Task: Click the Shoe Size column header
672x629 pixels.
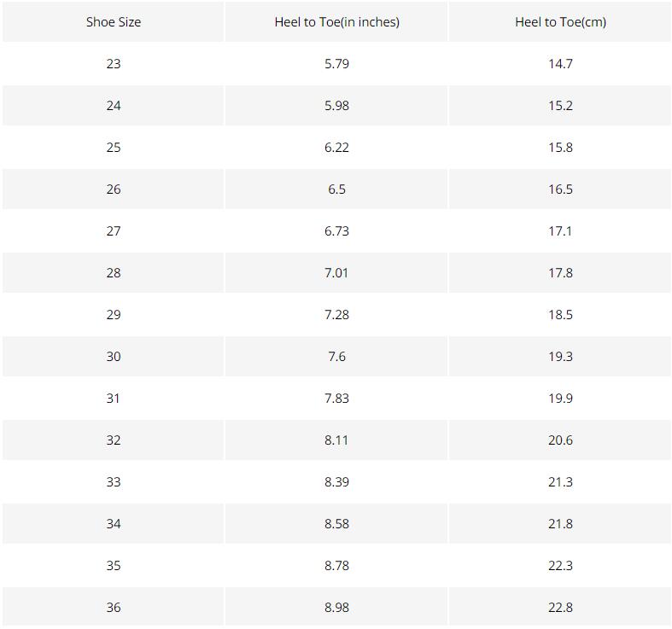Action: tap(114, 22)
